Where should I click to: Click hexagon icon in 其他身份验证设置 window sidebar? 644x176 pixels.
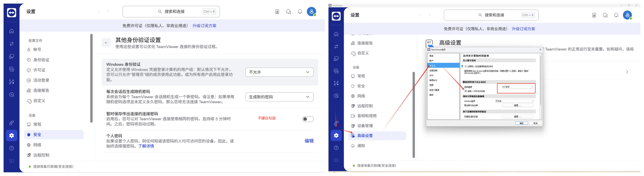(x=12, y=95)
